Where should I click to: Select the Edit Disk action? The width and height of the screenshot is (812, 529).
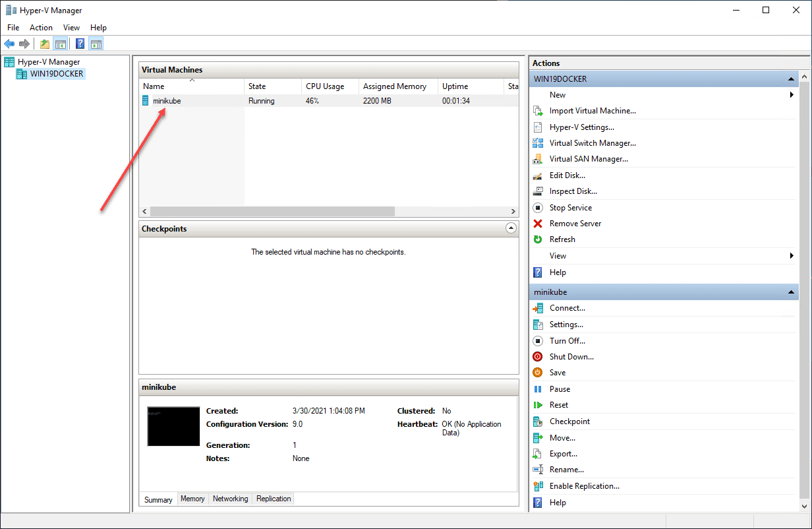pos(568,175)
